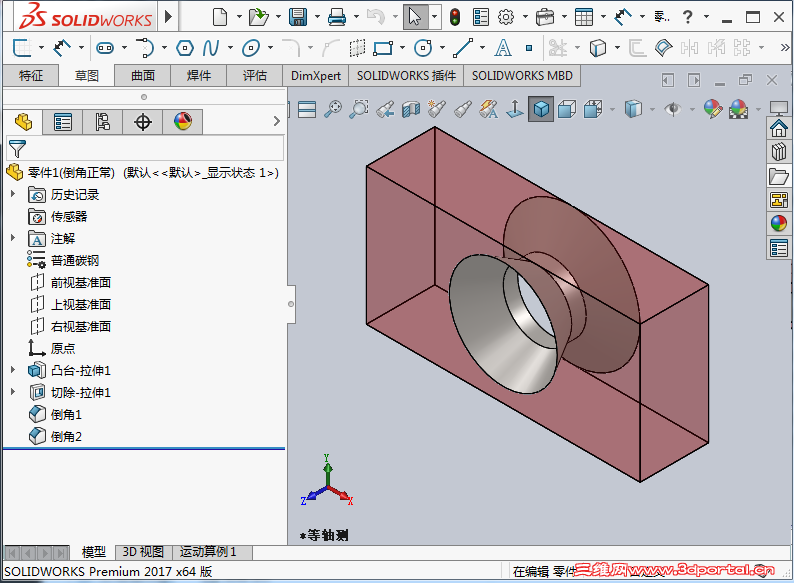
Task: Select the Sketch tool icon
Action: (22, 48)
